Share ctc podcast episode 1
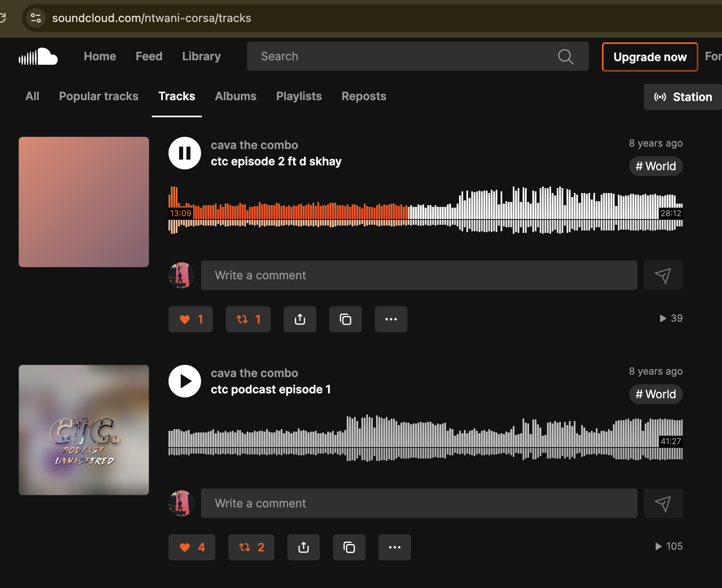 [x=304, y=547]
